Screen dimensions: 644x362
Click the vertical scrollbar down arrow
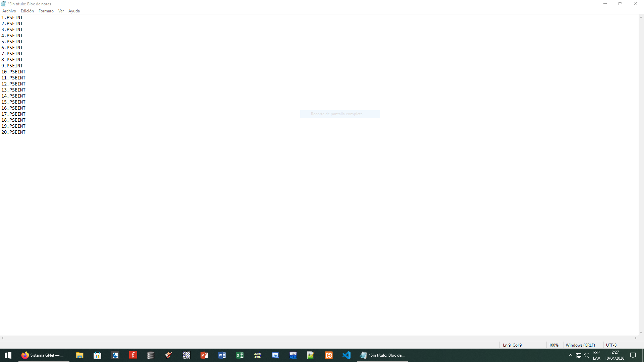click(x=641, y=333)
